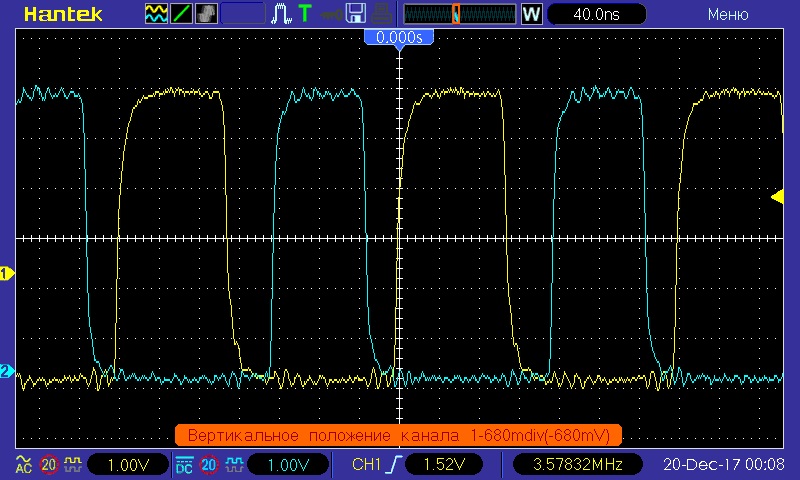The height and width of the screenshot is (480, 800).
Task: Click the grayed-out key lock icon
Action: point(331,15)
